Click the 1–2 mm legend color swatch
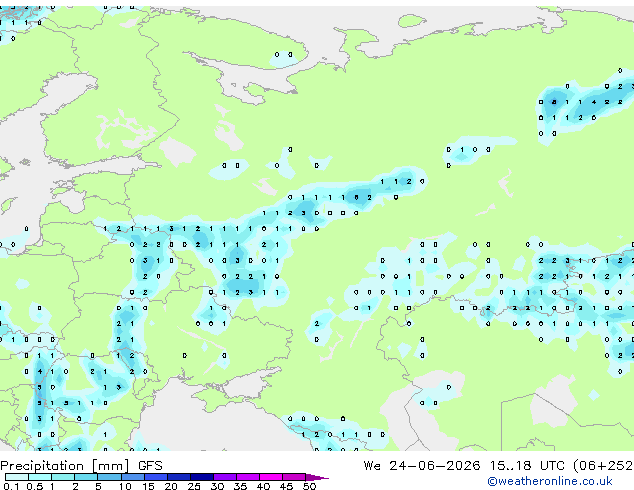Screen dimensions: 634x490 click(x=63, y=477)
